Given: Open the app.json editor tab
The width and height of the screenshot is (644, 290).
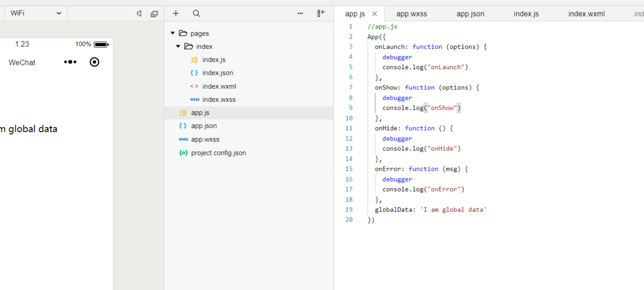Looking at the screenshot, I should click(470, 14).
